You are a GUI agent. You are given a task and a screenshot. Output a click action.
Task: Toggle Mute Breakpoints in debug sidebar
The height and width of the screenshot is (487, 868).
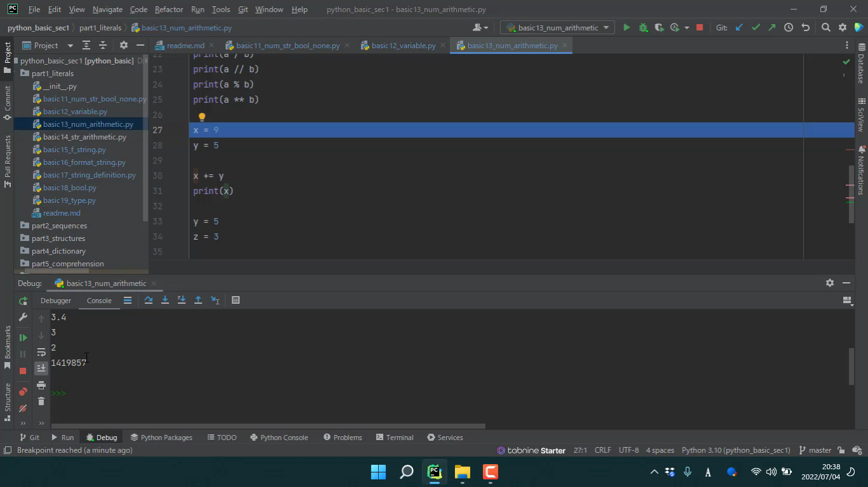click(x=23, y=408)
